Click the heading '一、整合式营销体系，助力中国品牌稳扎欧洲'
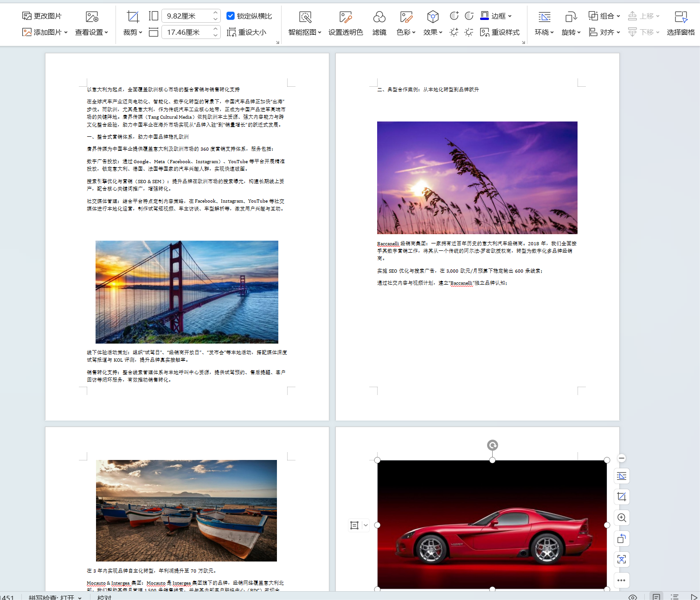This screenshot has height=600, width=700. (x=138, y=137)
